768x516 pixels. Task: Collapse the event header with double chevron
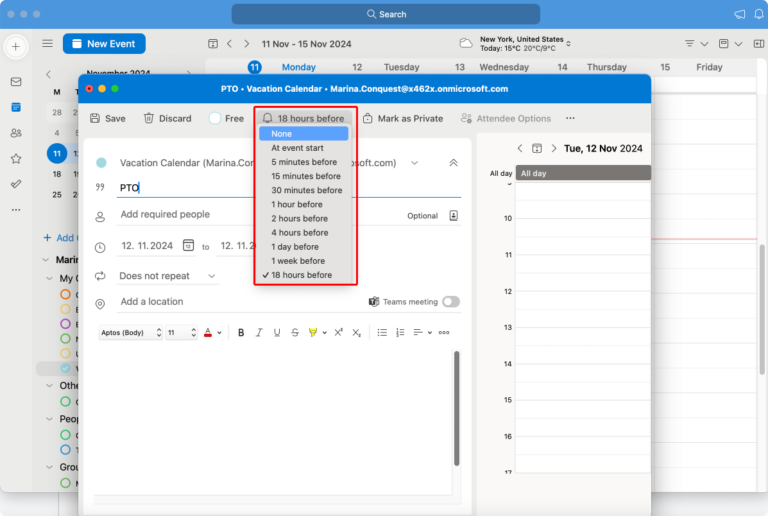[x=453, y=163]
